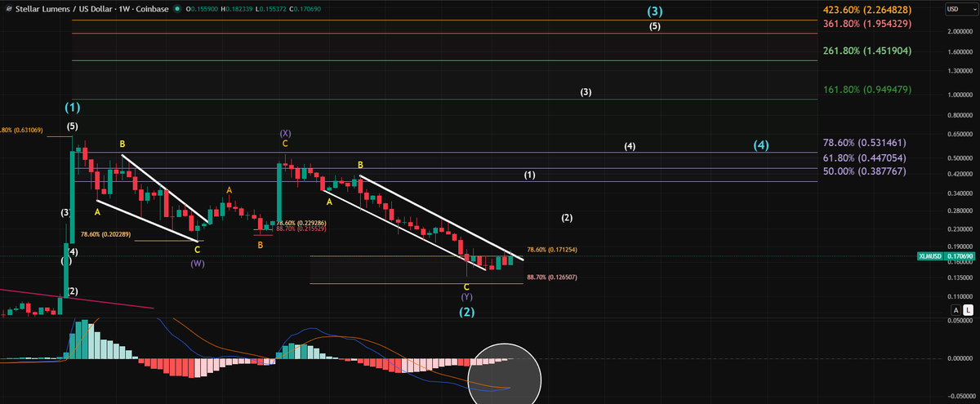Click the 78.60% (0.202289) retracement label
Viewport: 980px width, 404px height.
(x=107, y=234)
